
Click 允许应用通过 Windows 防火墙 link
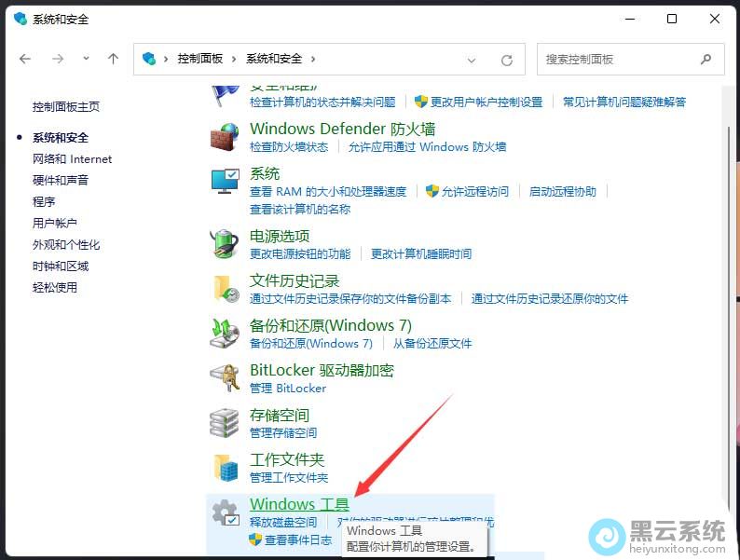(427, 147)
